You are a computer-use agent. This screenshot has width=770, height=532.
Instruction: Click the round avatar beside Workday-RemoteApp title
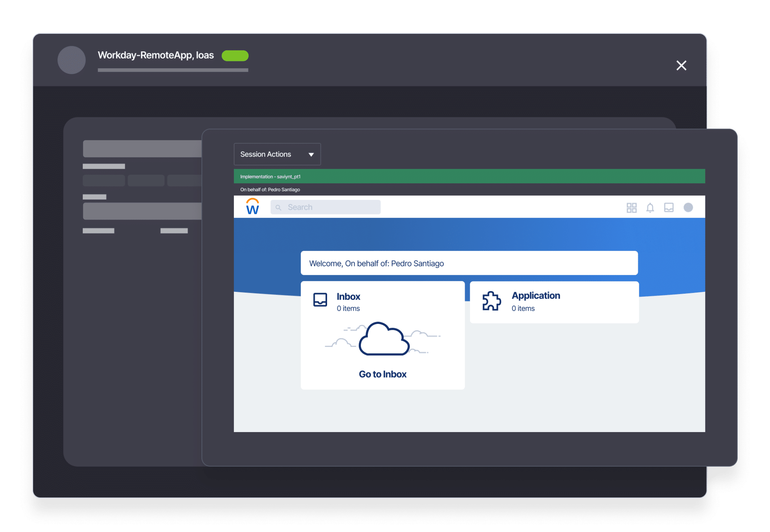click(x=71, y=60)
